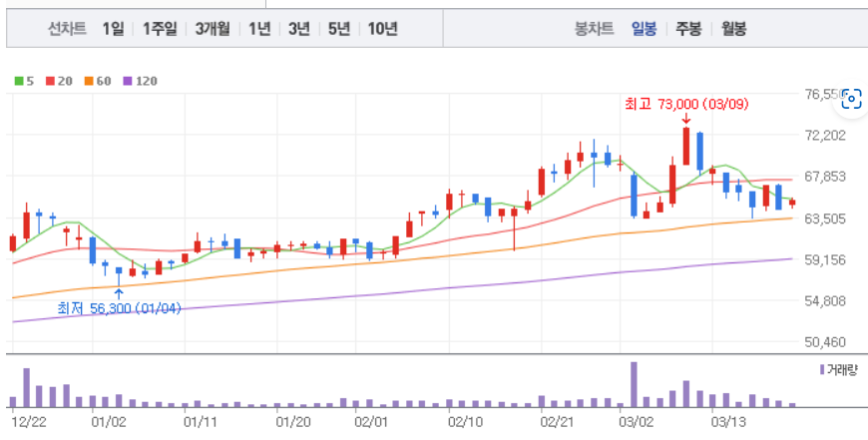
Task: Click the 최고 73,000 (03/09) label
Action: (686, 104)
